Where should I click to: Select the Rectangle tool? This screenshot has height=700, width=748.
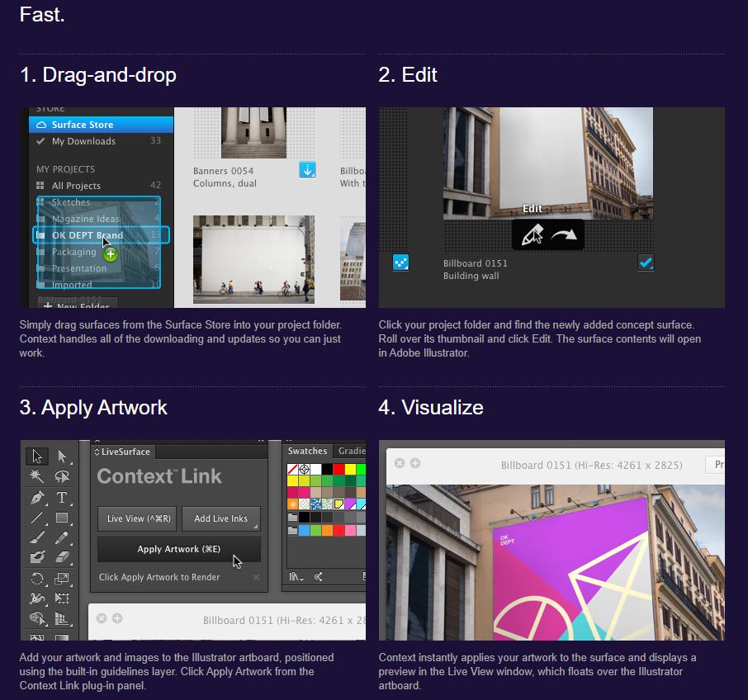pyautogui.click(x=62, y=518)
